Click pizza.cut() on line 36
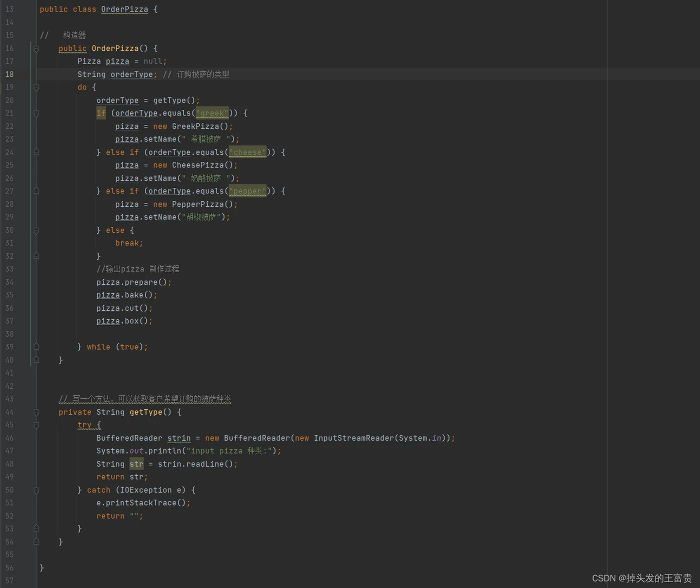Screen dimensions: 700x588 (x=122, y=308)
